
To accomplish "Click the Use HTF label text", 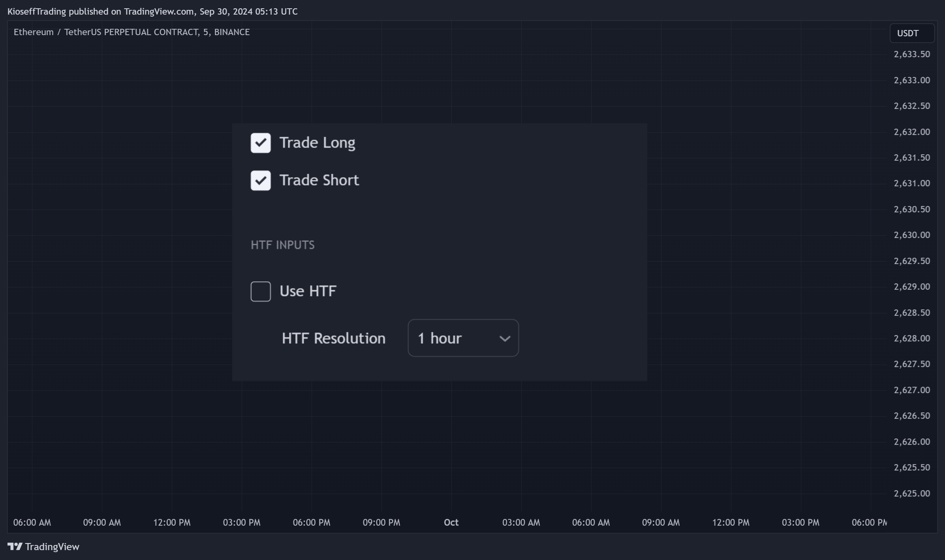I will pos(308,291).
